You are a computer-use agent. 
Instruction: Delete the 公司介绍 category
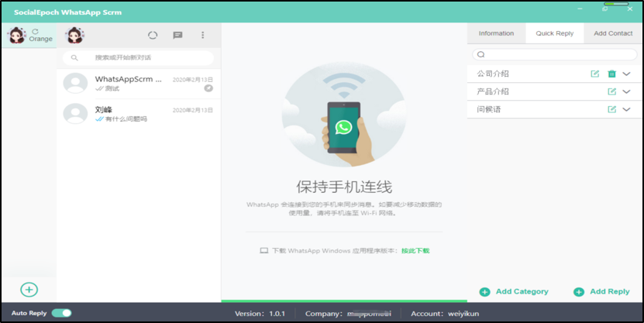pyautogui.click(x=612, y=74)
